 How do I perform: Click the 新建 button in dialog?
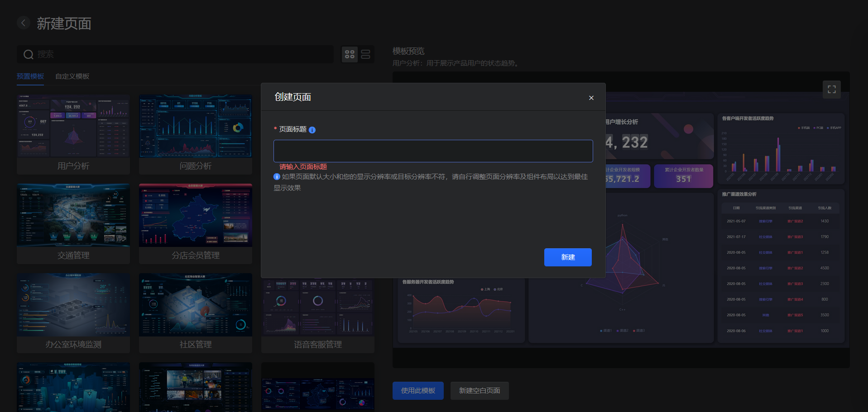pyautogui.click(x=568, y=257)
